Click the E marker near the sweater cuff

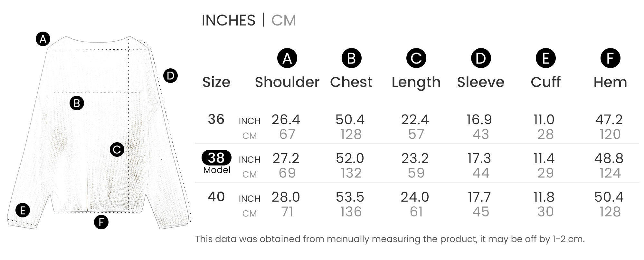23,210
